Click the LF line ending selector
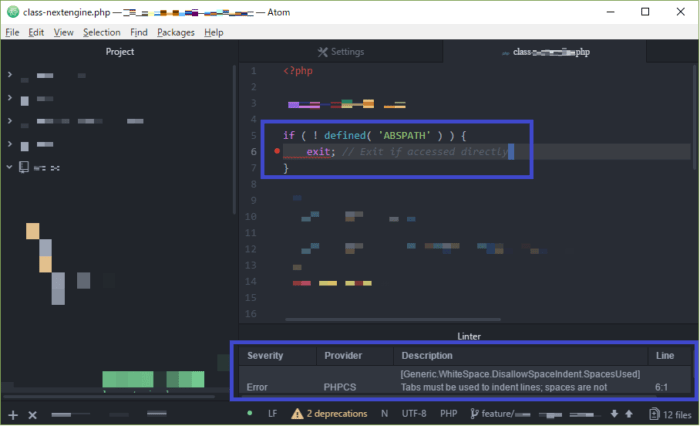This screenshot has width=700, height=426. 272,413
